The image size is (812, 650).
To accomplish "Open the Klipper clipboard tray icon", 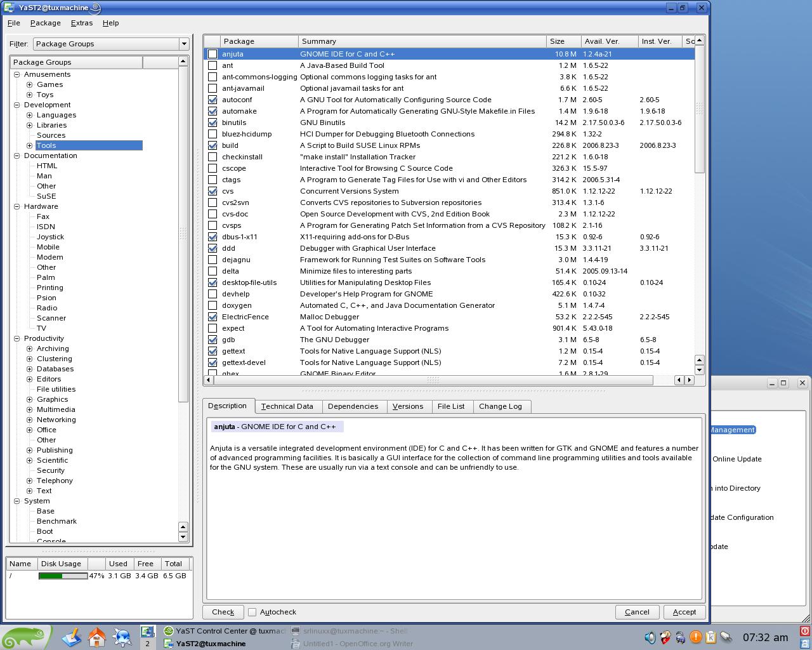I will (710, 637).
